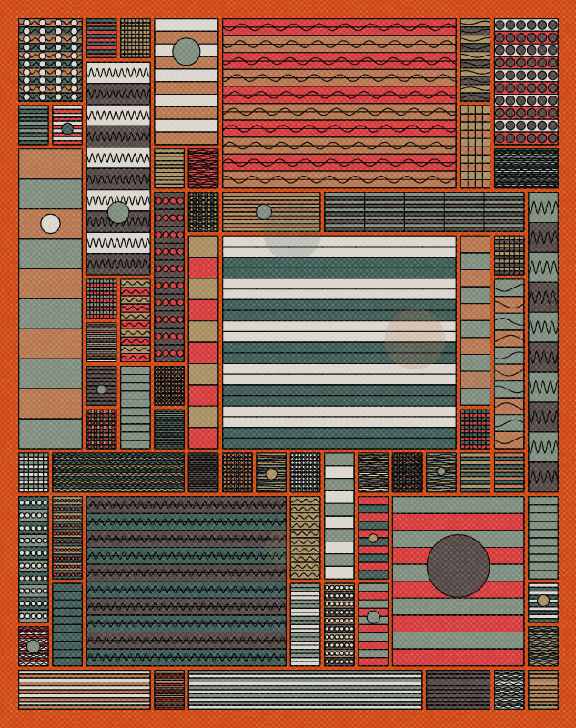Click the sage circle in bottom-left red panel
The width and height of the screenshot is (576, 728).
click(34, 646)
